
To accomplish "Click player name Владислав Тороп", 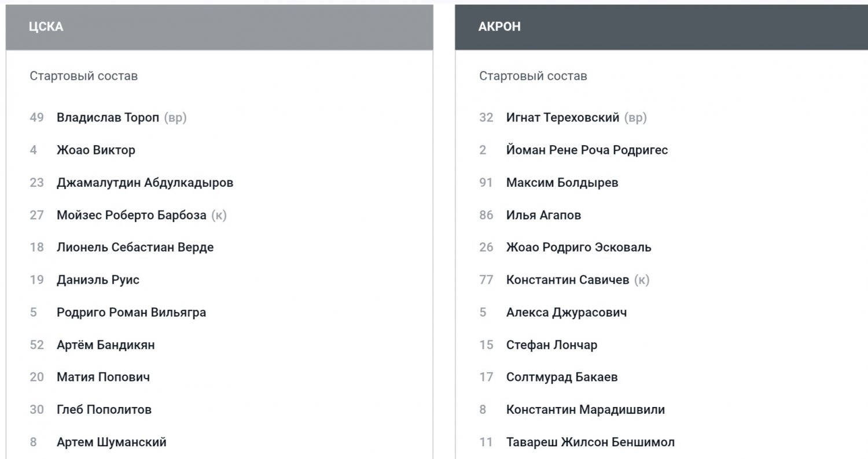I will [108, 118].
